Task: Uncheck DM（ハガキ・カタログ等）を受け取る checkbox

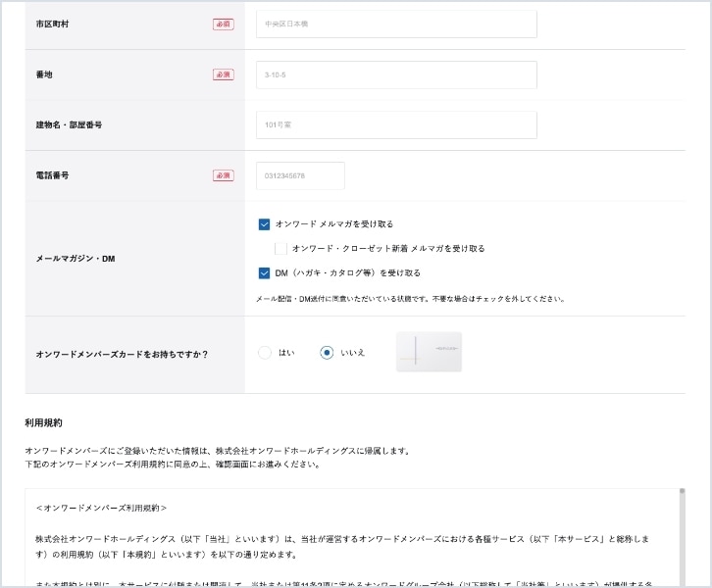Action: pyautogui.click(x=264, y=273)
